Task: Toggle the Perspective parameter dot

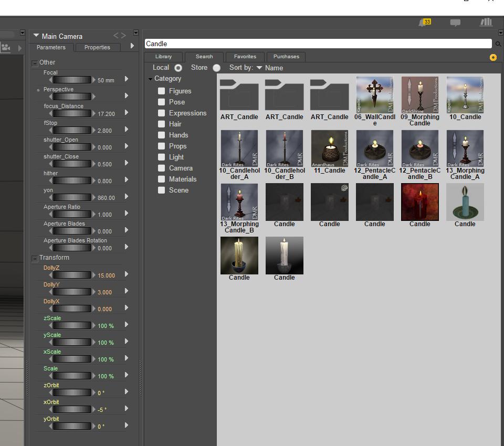Action: tap(38, 90)
